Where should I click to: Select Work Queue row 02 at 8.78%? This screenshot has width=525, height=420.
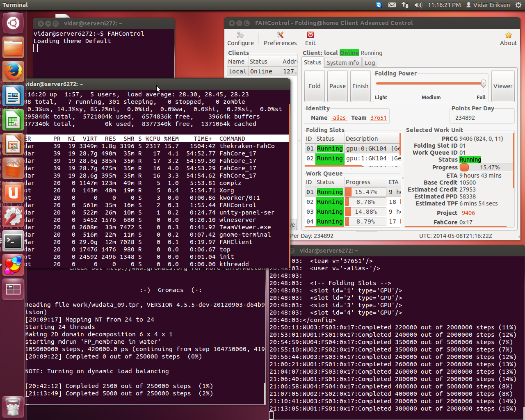point(353,202)
